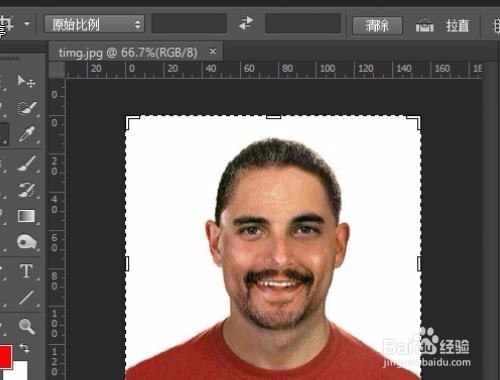
Task: Click the straighten level icon
Action: [424, 25]
